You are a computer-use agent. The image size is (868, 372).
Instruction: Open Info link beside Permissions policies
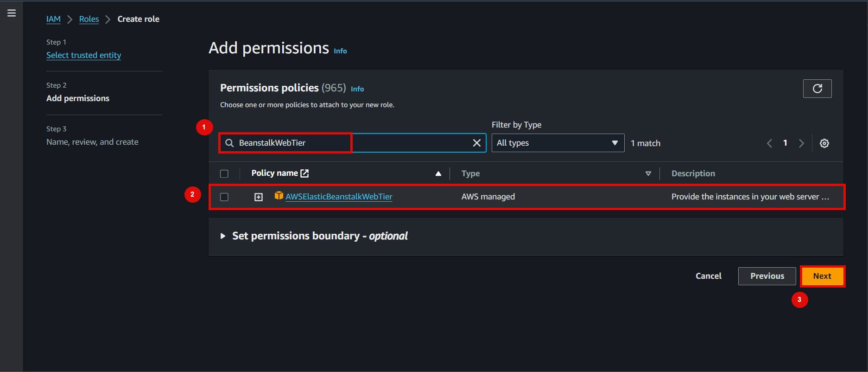click(x=357, y=89)
